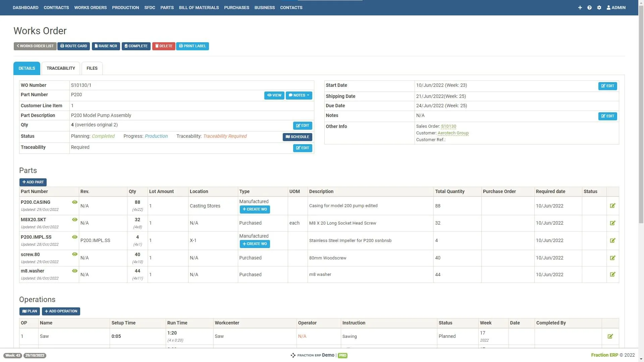The image size is (644, 362).
Task: Edit the Saw operation row
Action: pos(610,336)
